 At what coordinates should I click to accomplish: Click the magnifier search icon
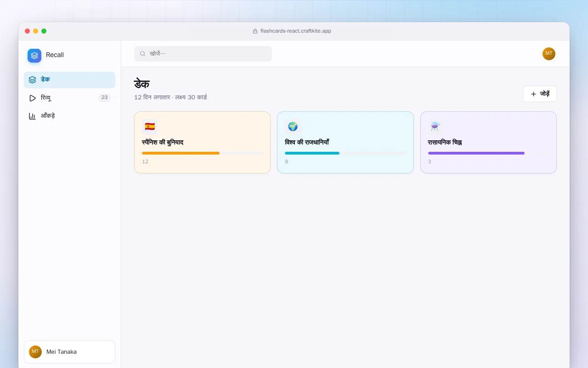point(142,54)
